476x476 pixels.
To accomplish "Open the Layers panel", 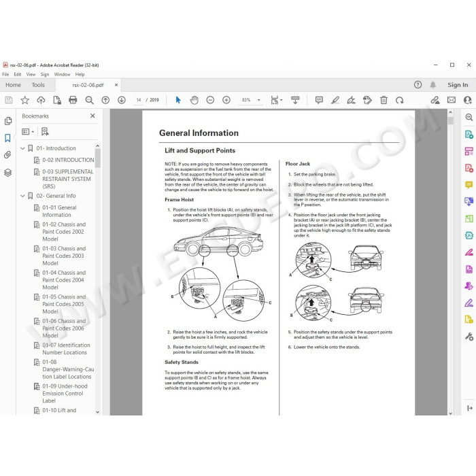I will point(8,173).
